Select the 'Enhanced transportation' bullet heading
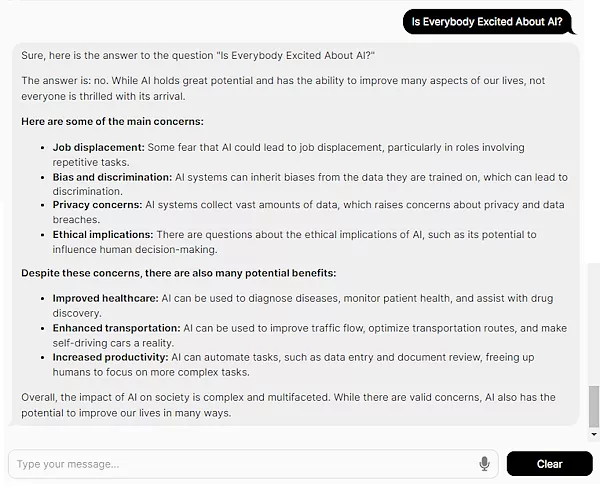Viewport: 600px width, 488px height. pos(116,328)
